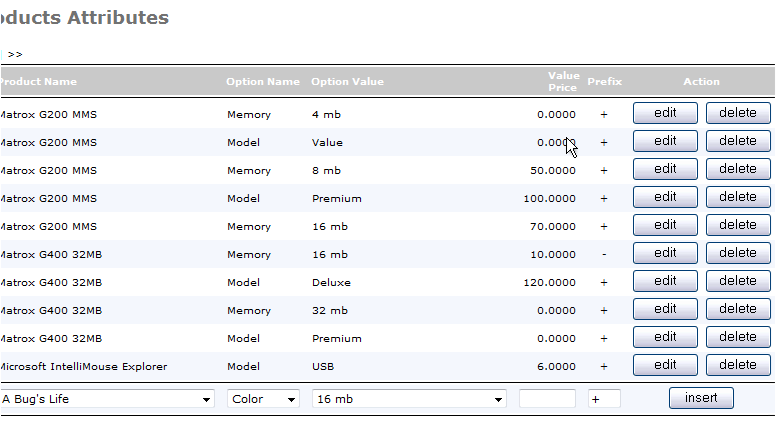776x422 pixels.
Task: Click the Option Name column header
Action: point(263,82)
